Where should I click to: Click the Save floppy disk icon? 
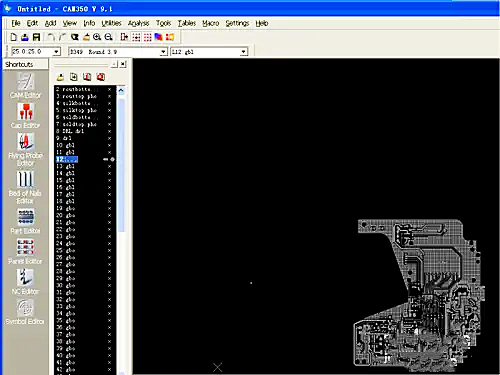tap(36, 37)
